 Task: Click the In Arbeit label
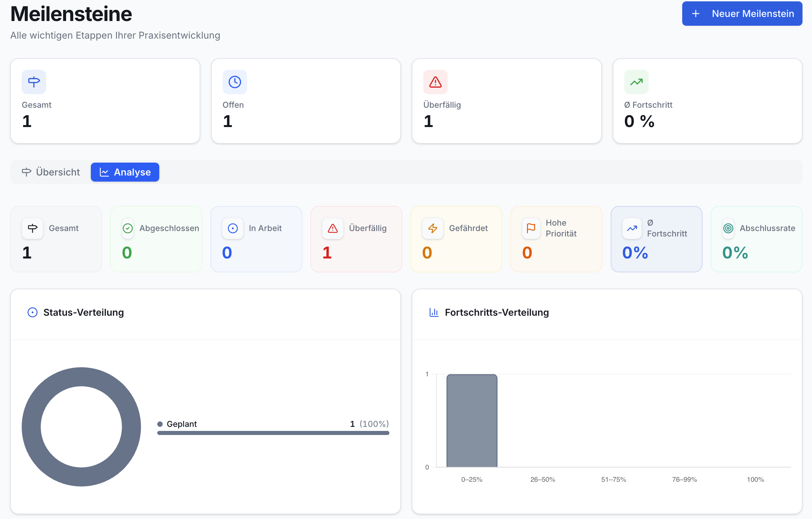click(x=265, y=228)
